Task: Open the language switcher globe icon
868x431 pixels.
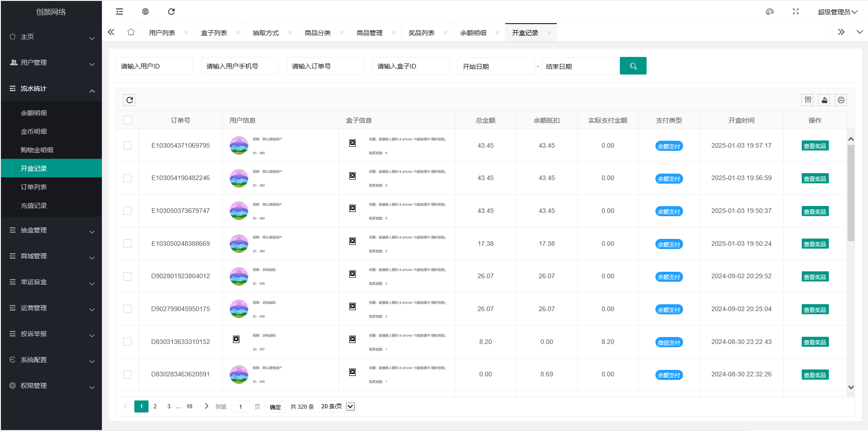Action: (145, 11)
